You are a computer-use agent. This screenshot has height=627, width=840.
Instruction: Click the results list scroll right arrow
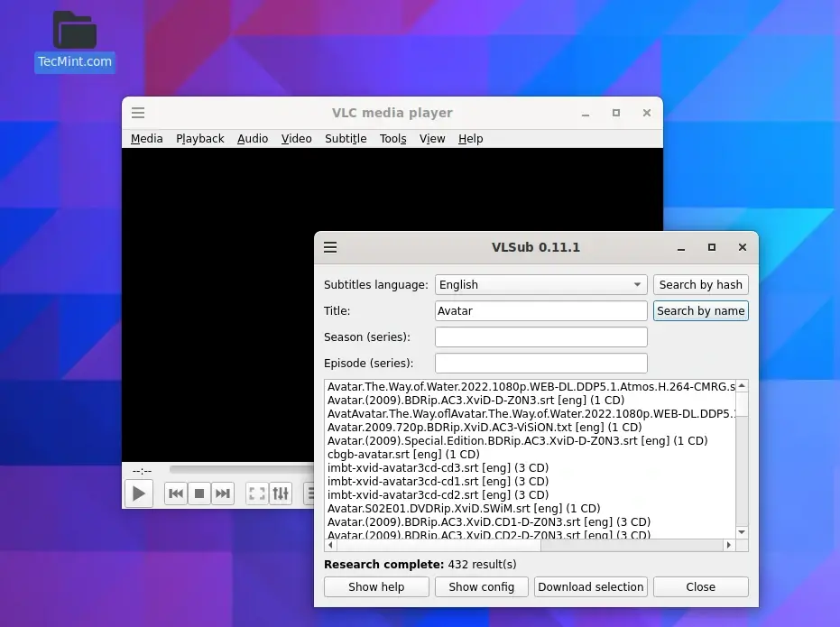[729, 545]
